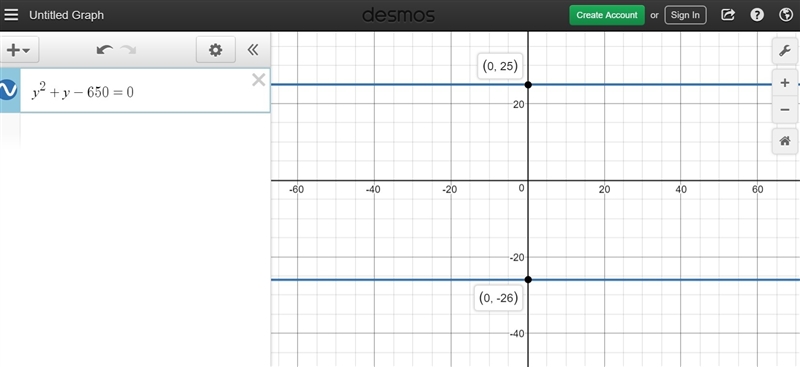Open the Help question mark menu
Screen dimensions: 800x367
757,15
